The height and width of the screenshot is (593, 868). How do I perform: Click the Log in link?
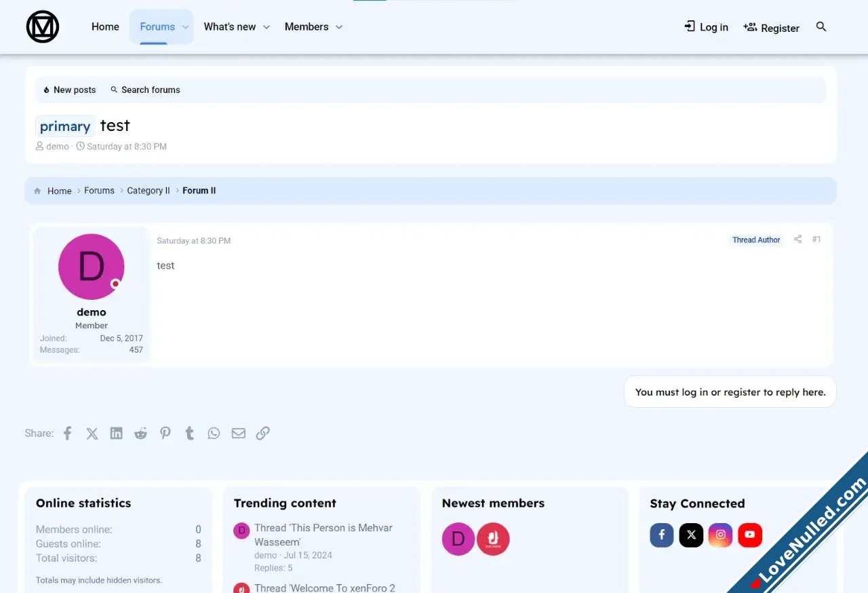[x=706, y=27]
